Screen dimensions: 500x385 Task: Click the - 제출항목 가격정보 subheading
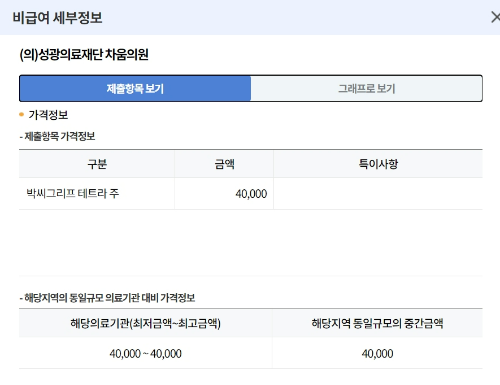point(57,136)
